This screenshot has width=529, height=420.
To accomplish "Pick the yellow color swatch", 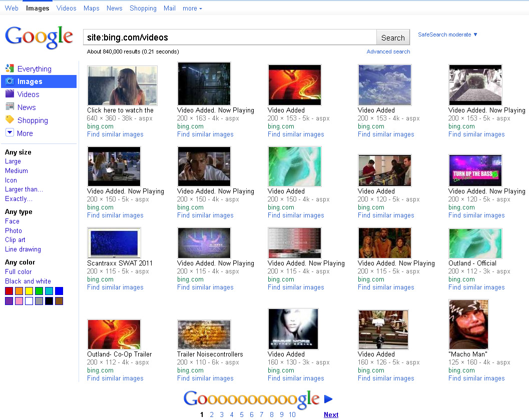I will point(29,291).
